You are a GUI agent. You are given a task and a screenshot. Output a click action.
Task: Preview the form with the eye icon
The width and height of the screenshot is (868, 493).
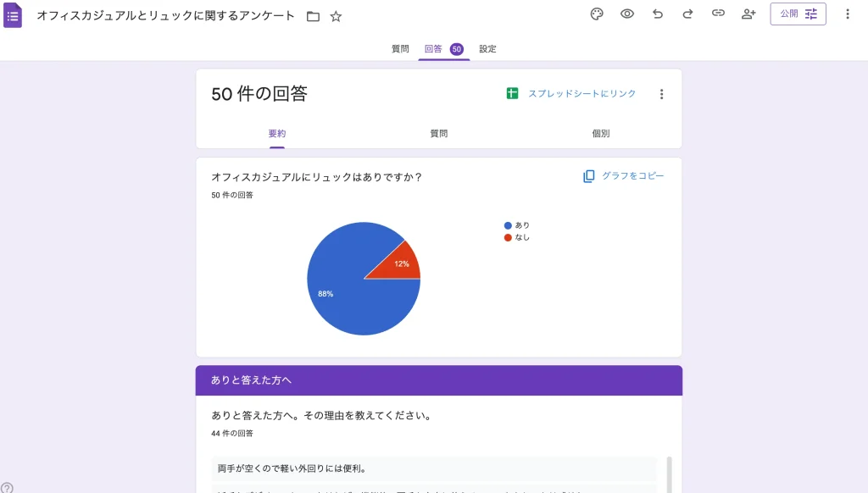coord(627,14)
